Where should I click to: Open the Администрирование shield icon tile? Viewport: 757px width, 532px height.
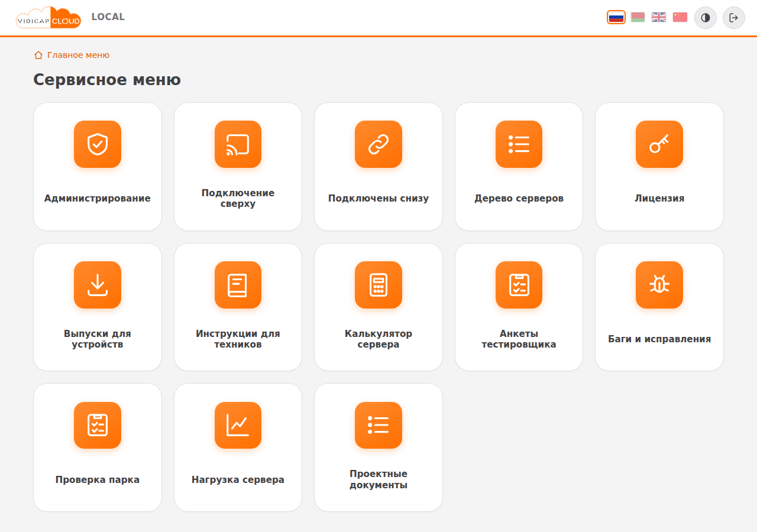pos(98,144)
